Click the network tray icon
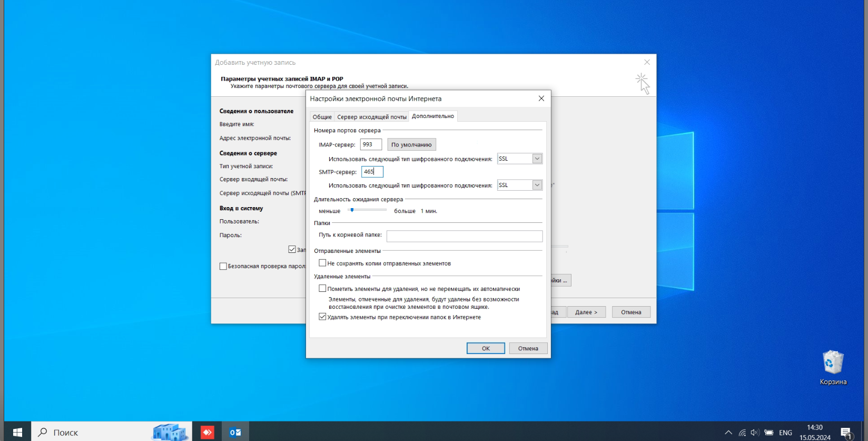This screenshot has width=868, height=441. [742, 433]
